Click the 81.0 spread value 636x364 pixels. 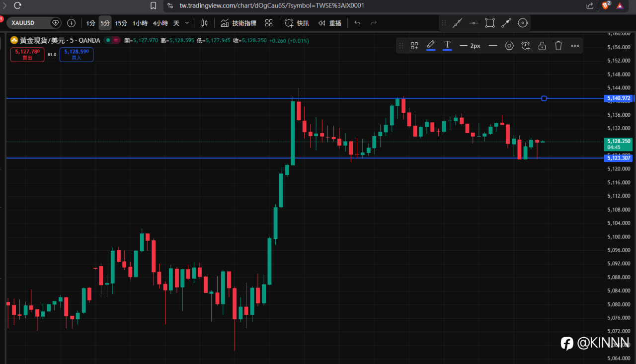[52, 55]
